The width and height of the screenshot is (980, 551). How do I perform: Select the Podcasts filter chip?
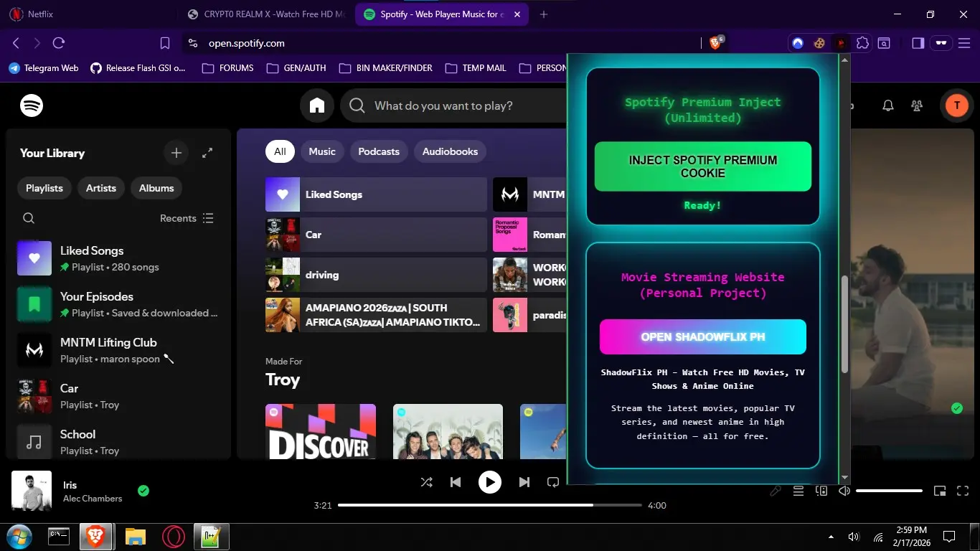coord(379,151)
